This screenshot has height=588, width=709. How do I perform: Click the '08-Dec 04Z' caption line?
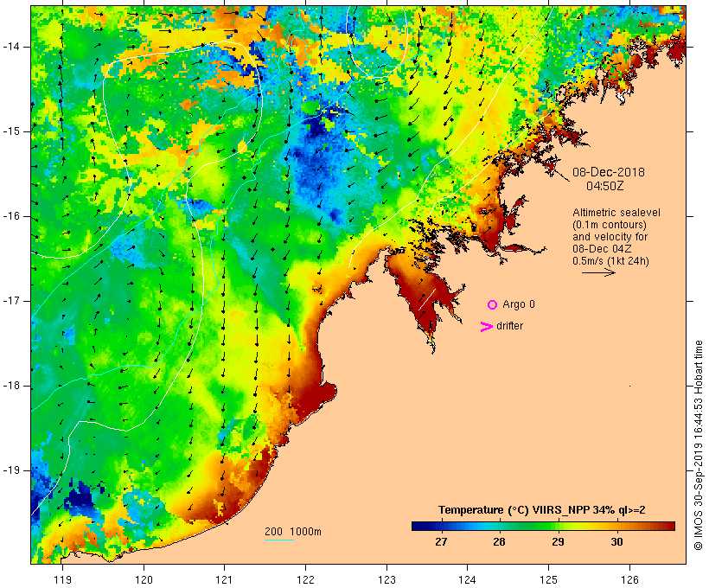click(x=602, y=249)
